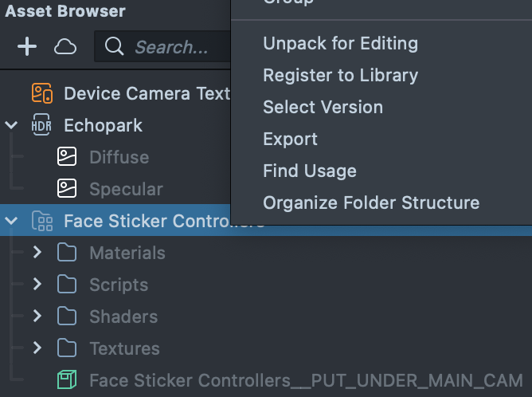Viewport: 532px width, 397px height.
Task: Select Register to Library menu entry
Action: (340, 75)
